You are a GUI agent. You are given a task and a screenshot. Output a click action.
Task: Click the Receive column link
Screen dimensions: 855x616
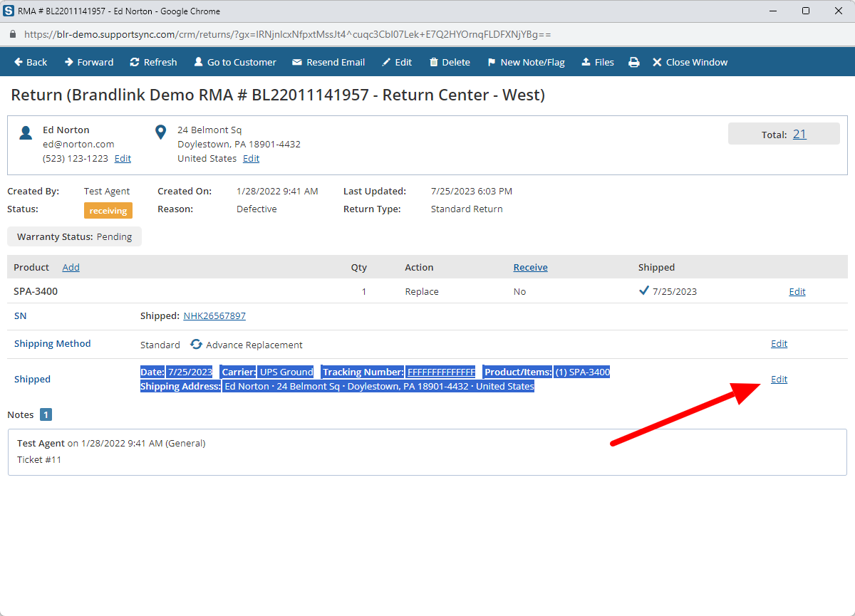530,268
